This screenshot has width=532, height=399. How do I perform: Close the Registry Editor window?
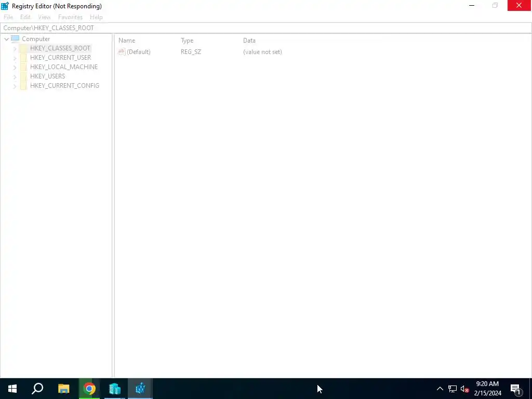(519, 5)
